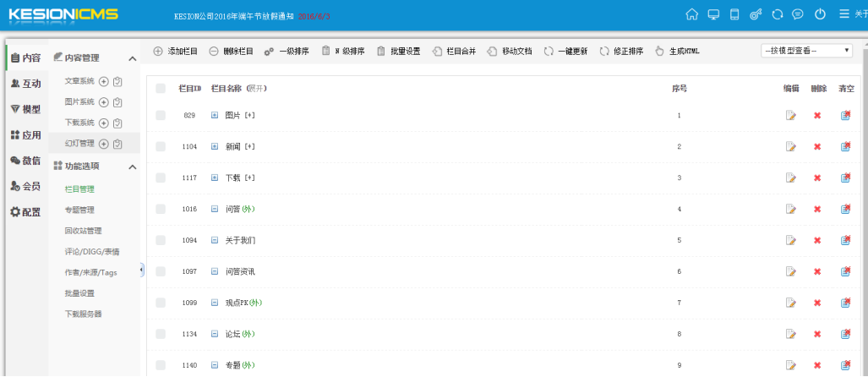Check the select-all checkbox in table header

click(x=161, y=88)
